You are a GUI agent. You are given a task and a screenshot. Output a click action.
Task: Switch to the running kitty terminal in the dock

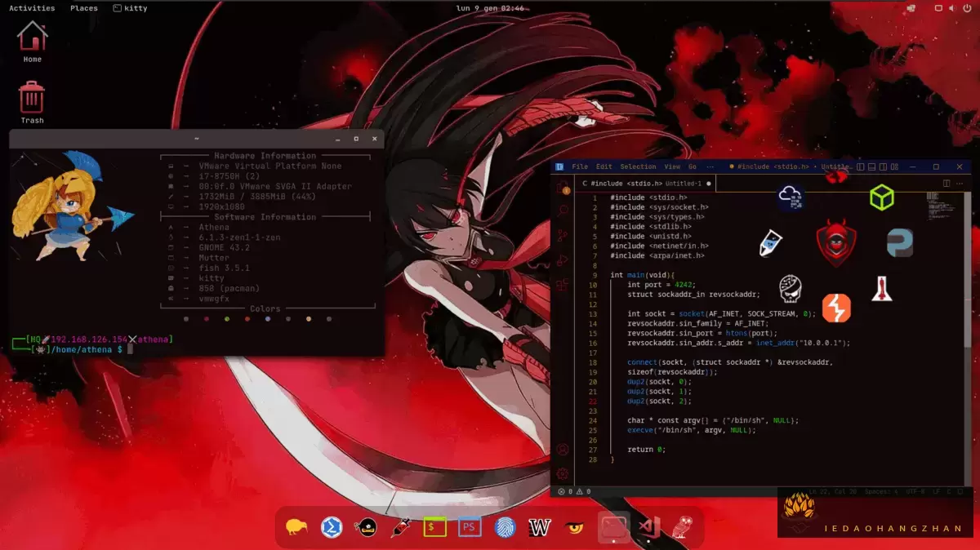pyautogui.click(x=614, y=527)
